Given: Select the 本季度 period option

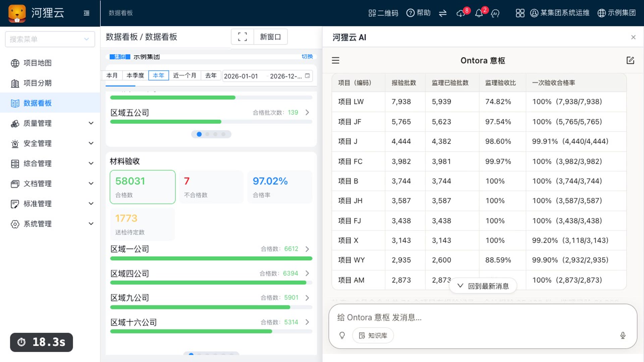Looking at the screenshot, I should pos(135,75).
